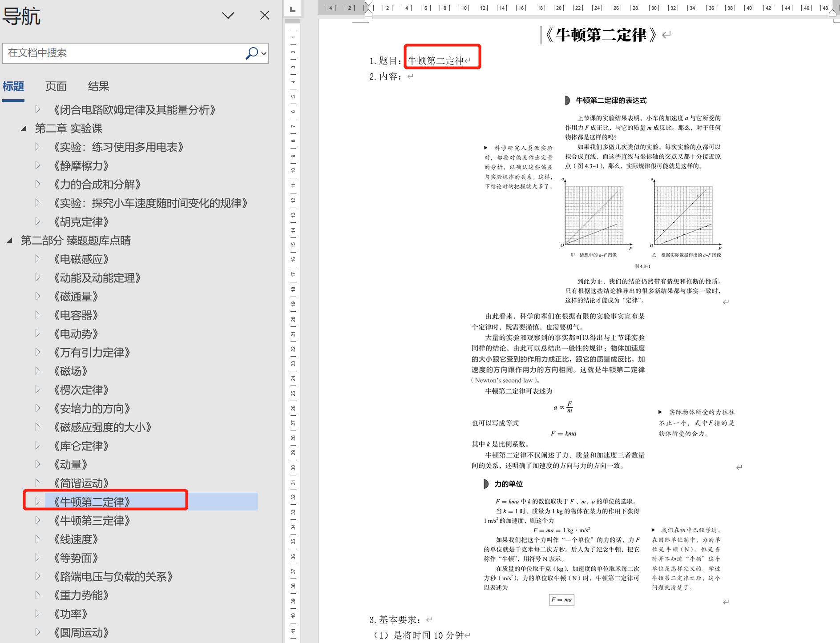This screenshot has width=840, height=643.
Task: Click the search magnifier icon in navigation
Action: coord(251,53)
